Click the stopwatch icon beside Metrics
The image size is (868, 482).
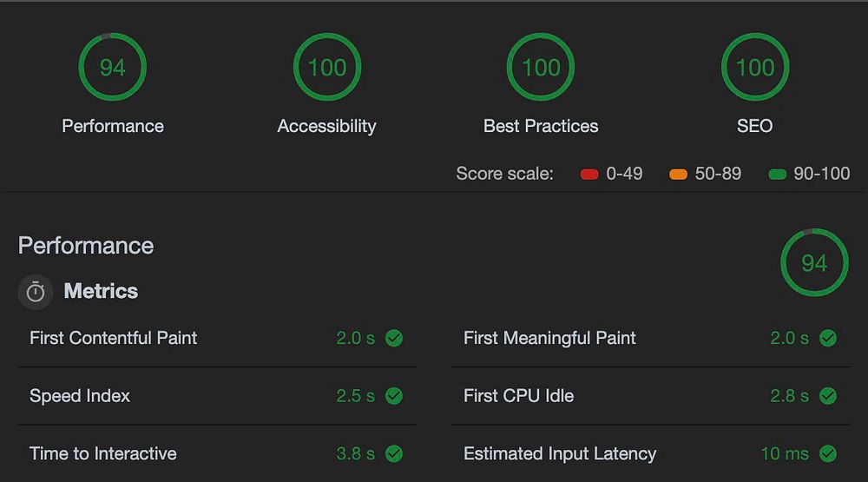click(x=35, y=292)
